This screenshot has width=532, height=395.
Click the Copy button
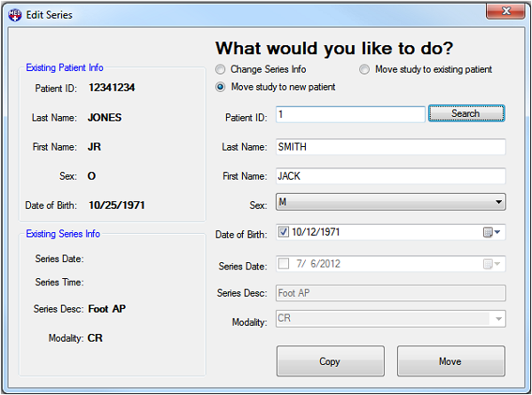pyautogui.click(x=330, y=361)
